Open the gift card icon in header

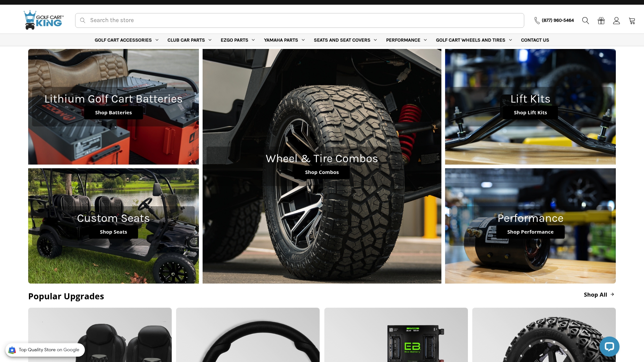(601, 20)
